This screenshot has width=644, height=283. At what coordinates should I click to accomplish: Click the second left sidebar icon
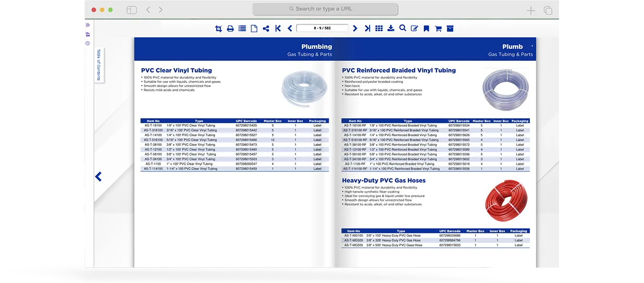[87, 34]
